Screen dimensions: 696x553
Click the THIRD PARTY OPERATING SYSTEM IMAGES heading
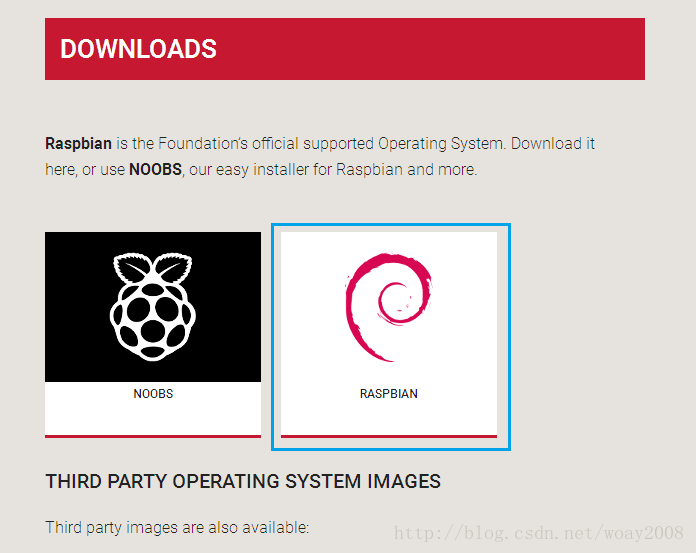pyautogui.click(x=243, y=482)
